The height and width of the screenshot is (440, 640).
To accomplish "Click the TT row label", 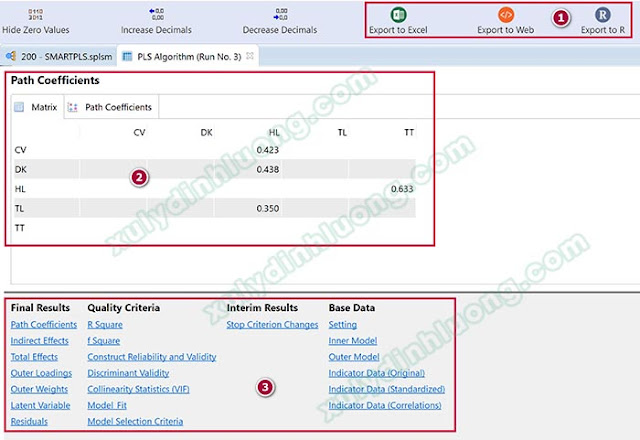I will coord(20,228).
